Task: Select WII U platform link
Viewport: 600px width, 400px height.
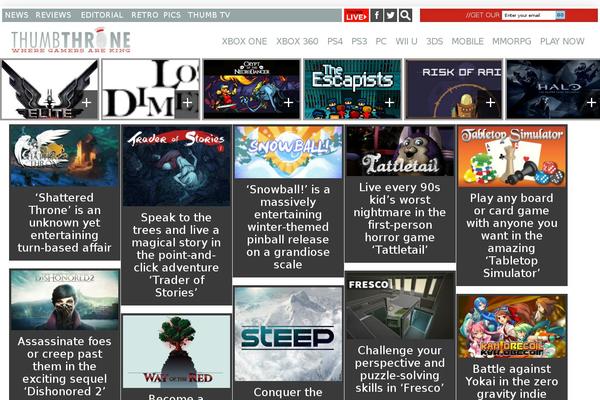Action: coord(406,41)
